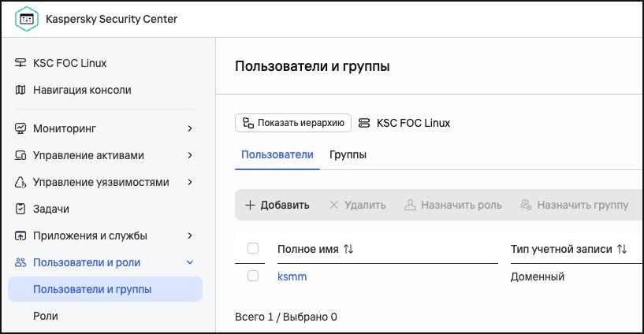Click the Назначить группу button label
Viewport: 644px width, 334px height.
[583, 205]
